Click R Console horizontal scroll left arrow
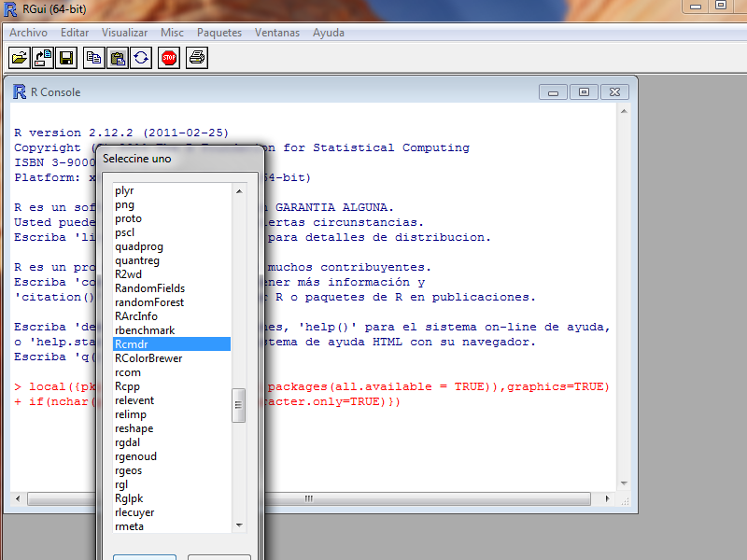Image resolution: width=747 pixels, height=560 pixels. [18, 498]
